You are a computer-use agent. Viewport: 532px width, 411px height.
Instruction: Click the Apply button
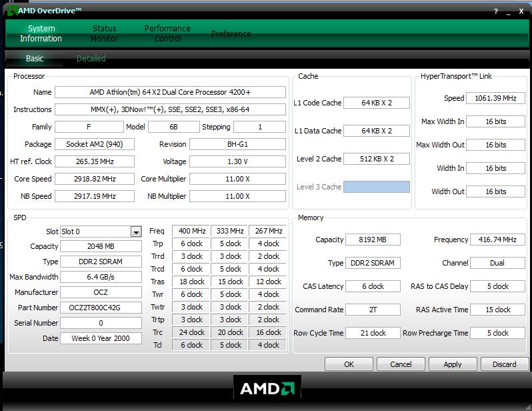click(453, 364)
